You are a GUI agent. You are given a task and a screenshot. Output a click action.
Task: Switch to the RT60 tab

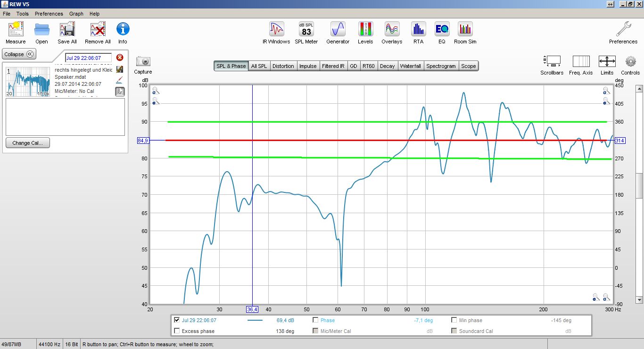coord(368,66)
